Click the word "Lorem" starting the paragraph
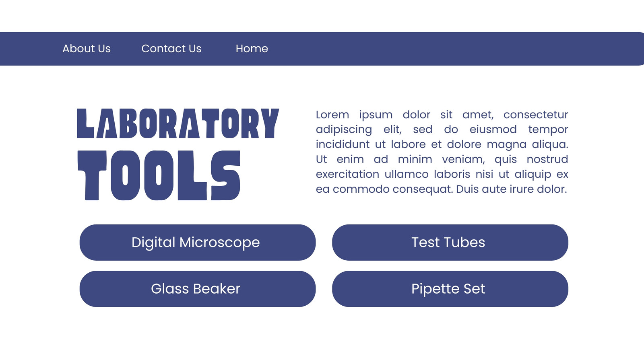This screenshot has width=644, height=362. pyautogui.click(x=332, y=115)
